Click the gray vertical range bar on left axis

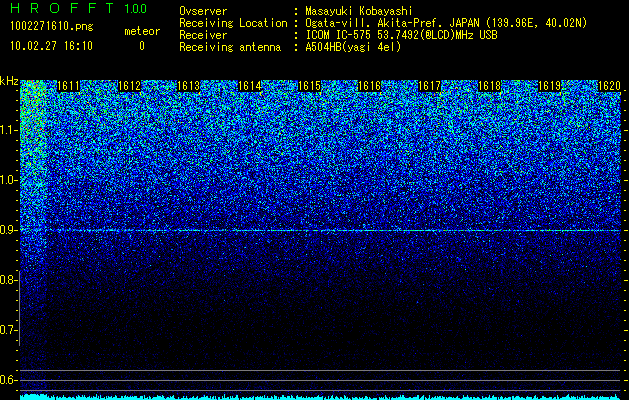[x=19, y=308]
